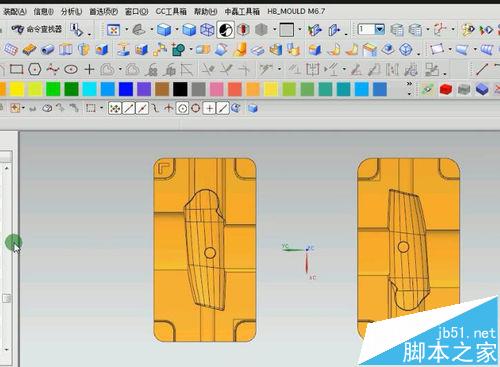Click the gray translucent block icon

pyautogui.click(x=464, y=89)
